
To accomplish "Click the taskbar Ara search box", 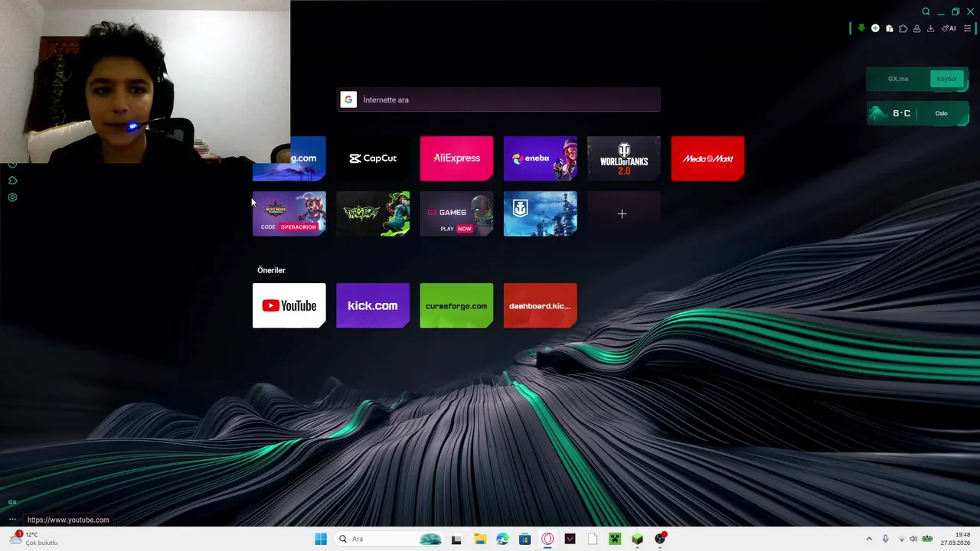I will [390, 539].
